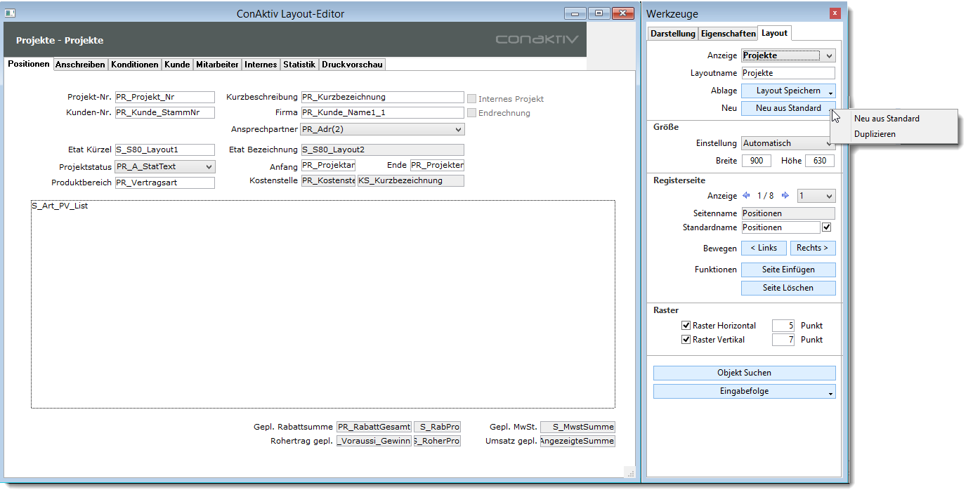Click the Breite input field
Screen dimensions: 980x504
tap(757, 161)
